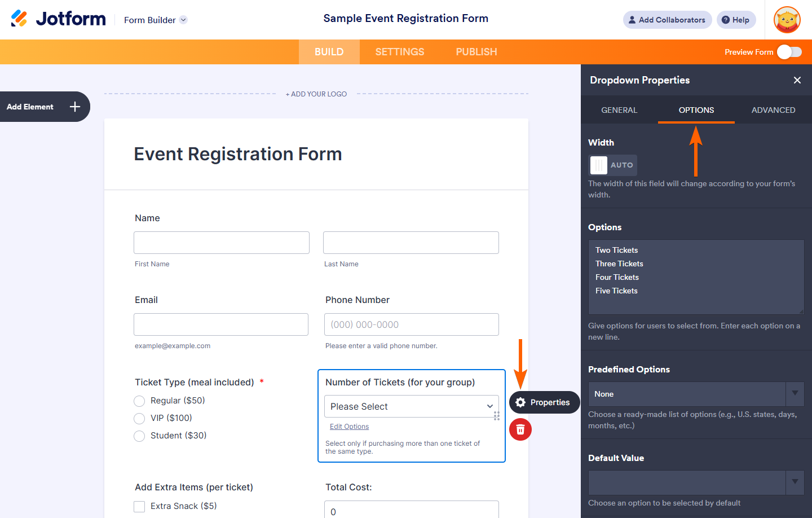
Task: Click the plus icon on Add Element
Action: pos(75,107)
